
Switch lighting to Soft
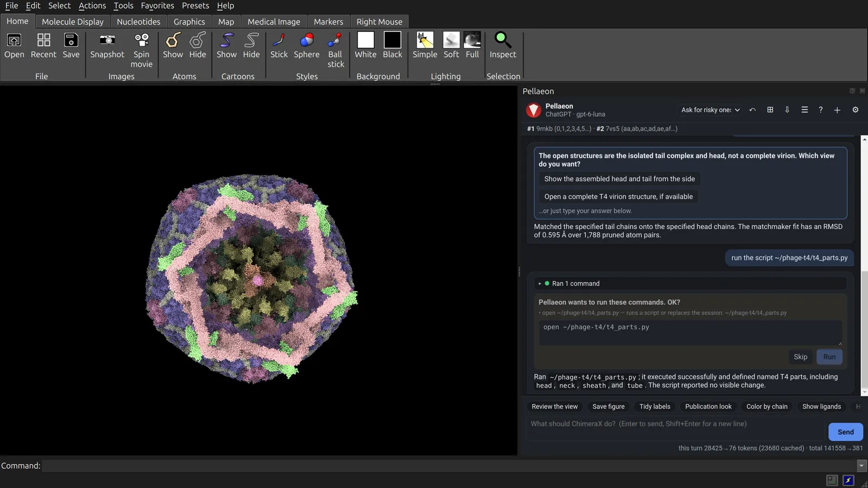coord(451,46)
